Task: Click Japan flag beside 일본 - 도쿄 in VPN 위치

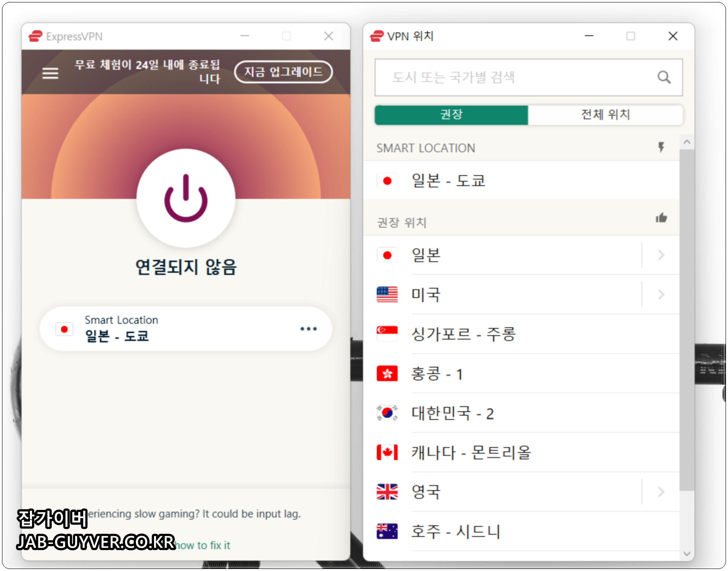Action: click(387, 180)
